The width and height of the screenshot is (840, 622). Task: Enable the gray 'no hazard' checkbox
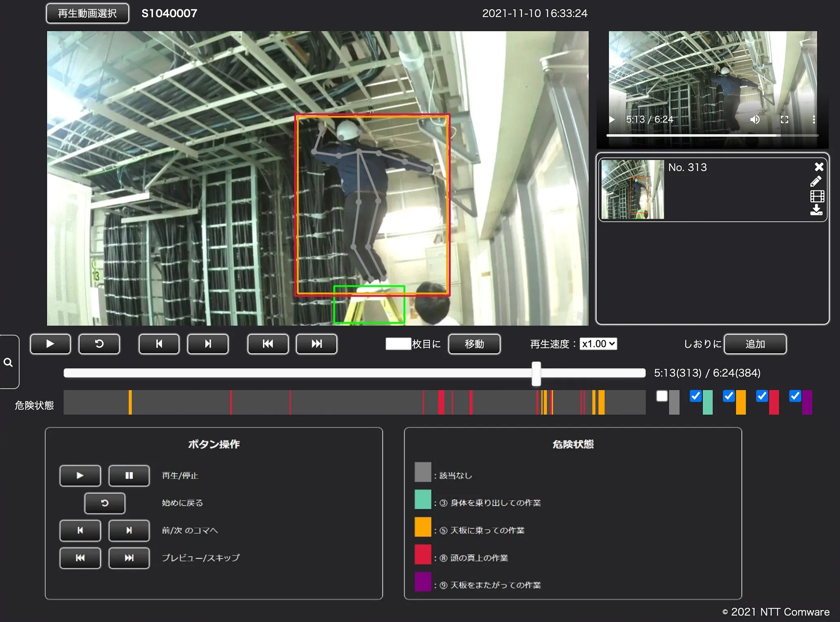point(662,396)
